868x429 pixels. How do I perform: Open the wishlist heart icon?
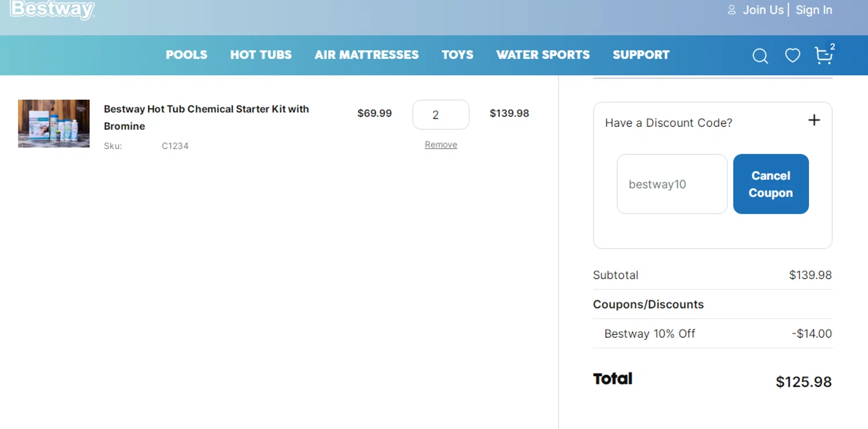pyautogui.click(x=792, y=56)
